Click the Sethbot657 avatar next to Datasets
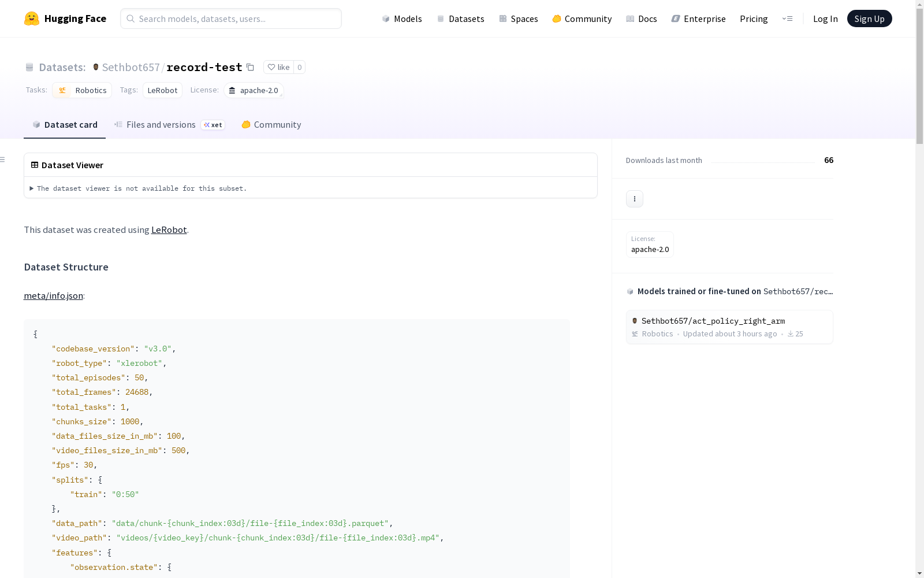 point(96,67)
